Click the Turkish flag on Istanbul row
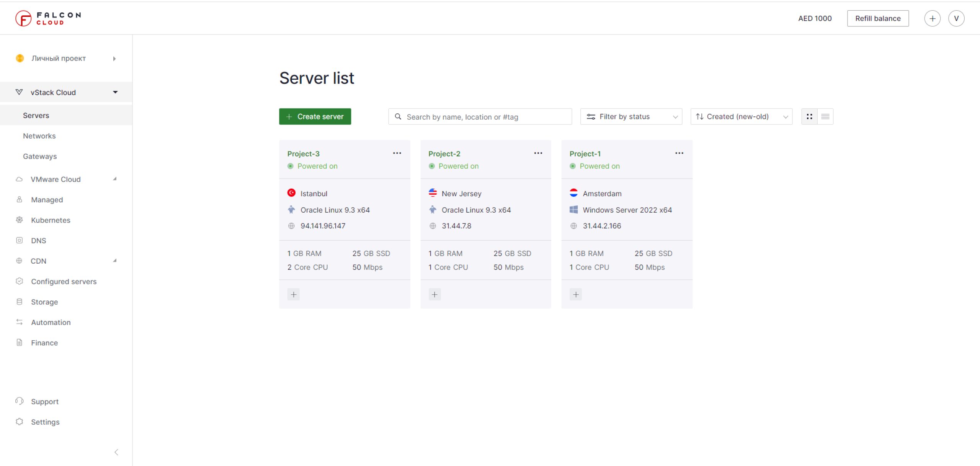The width and height of the screenshot is (980, 466). [291, 193]
